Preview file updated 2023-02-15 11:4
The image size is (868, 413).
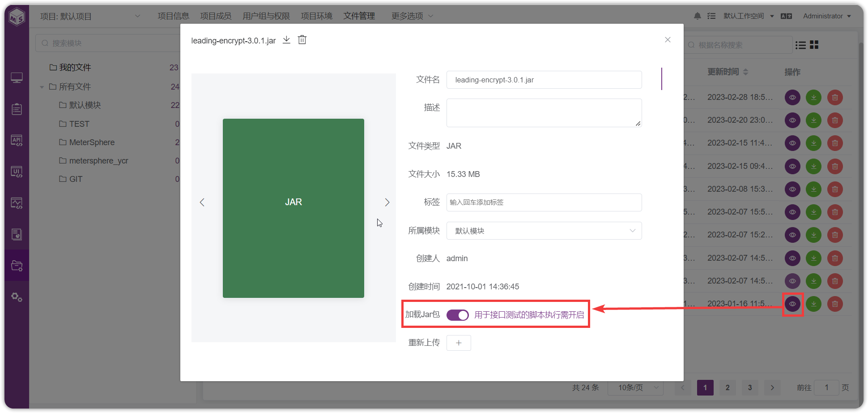(792, 143)
